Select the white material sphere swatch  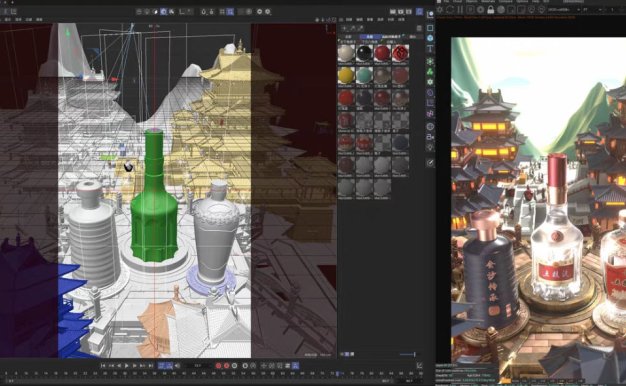click(x=346, y=53)
